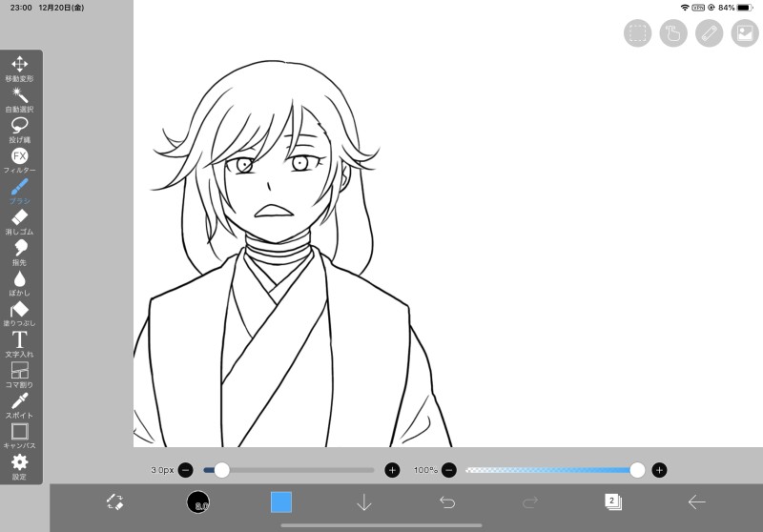
Task: Select the 投げ縄 lasso tool
Action: click(x=19, y=131)
